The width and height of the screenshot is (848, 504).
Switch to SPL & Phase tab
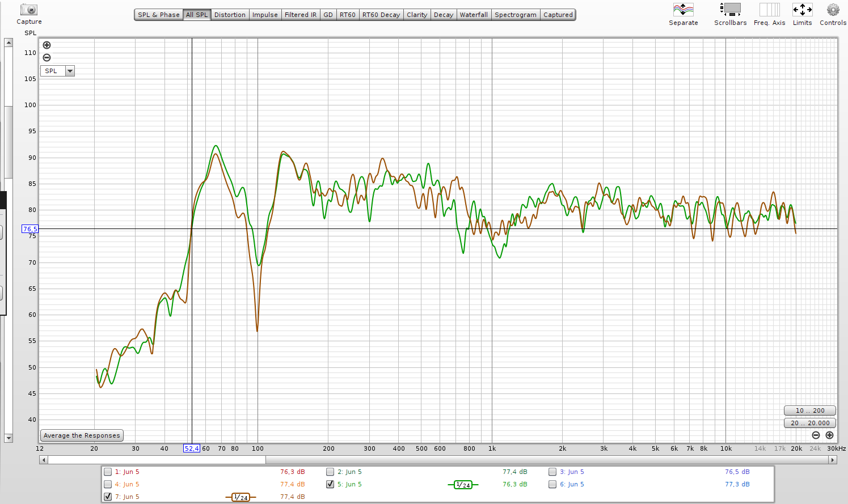click(158, 15)
